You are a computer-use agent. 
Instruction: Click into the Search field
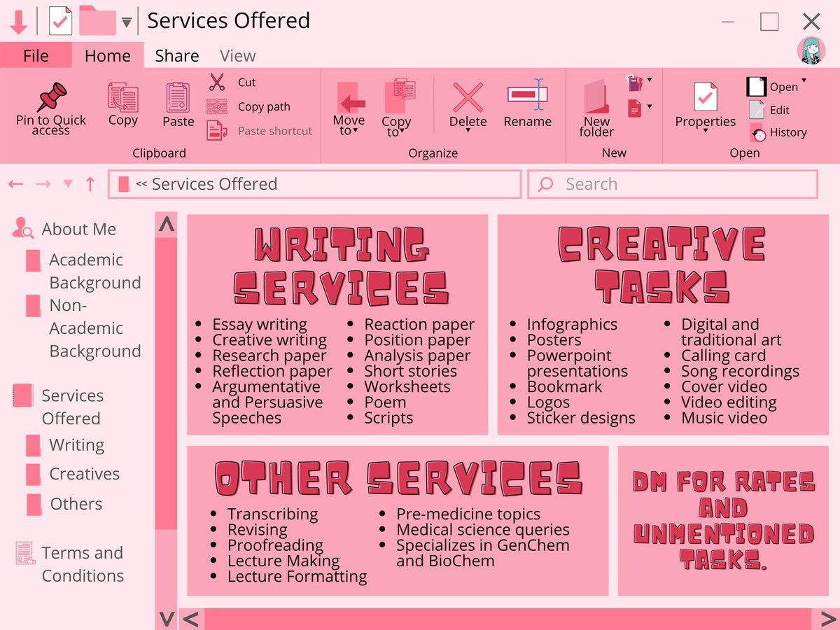pos(673,184)
